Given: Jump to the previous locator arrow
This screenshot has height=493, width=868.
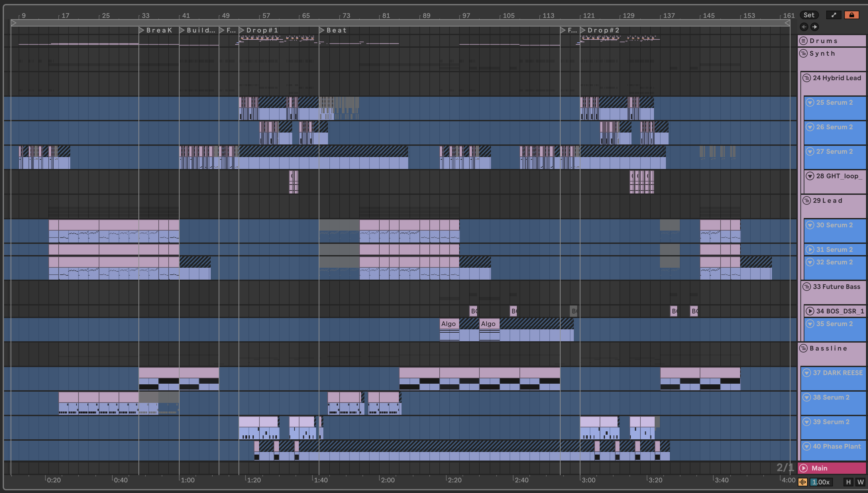Looking at the screenshot, I should click(x=804, y=27).
